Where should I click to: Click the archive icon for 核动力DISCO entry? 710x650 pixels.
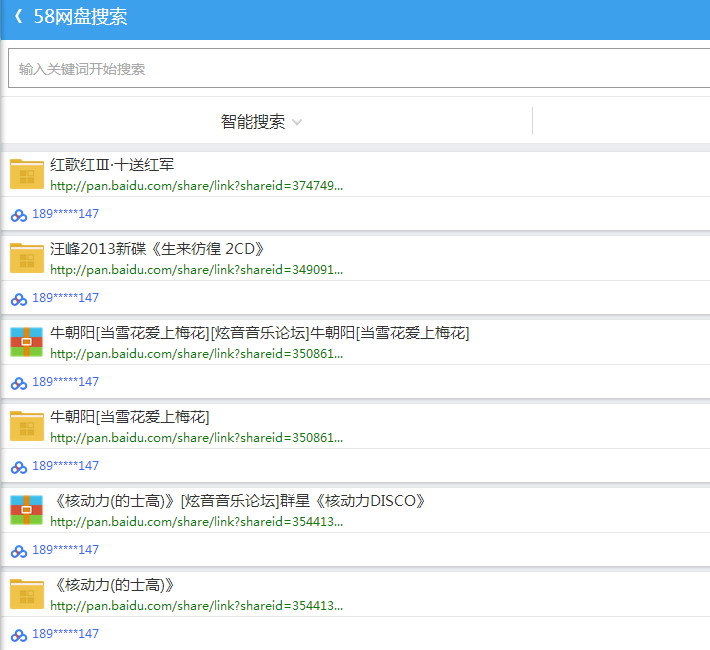27,510
